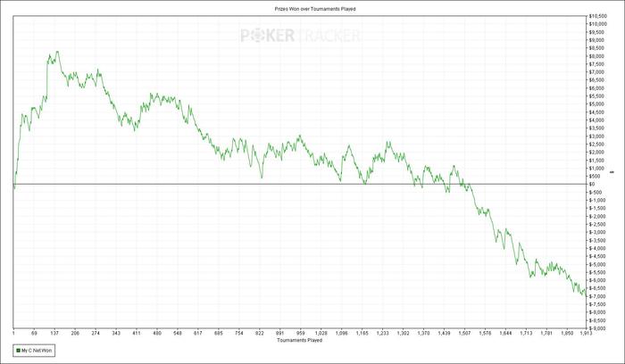The image size is (625, 364).
Task: Click the x-axis tick label '1,850'
Action: click(568, 333)
